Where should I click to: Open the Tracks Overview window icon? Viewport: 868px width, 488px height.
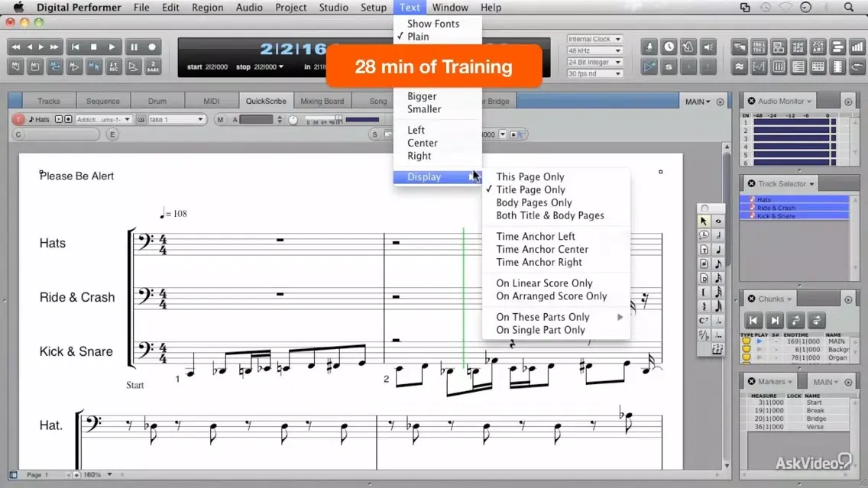coord(740,47)
